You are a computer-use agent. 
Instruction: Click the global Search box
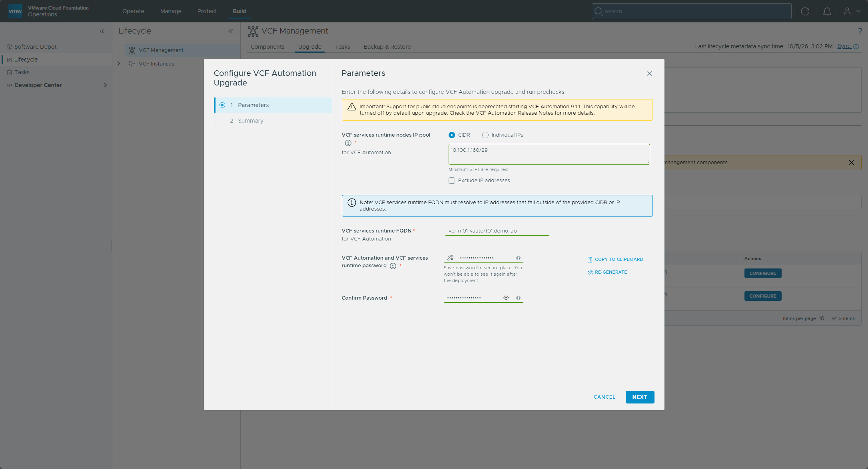691,11
